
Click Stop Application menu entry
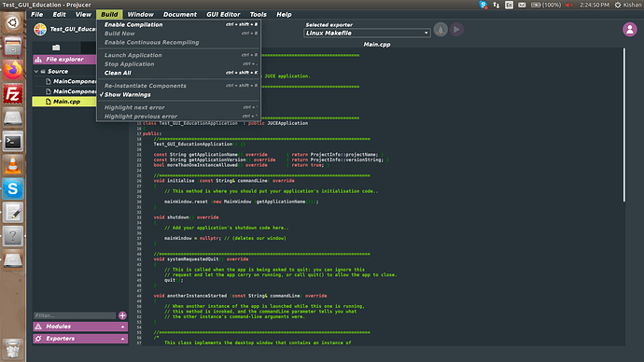pos(178,64)
